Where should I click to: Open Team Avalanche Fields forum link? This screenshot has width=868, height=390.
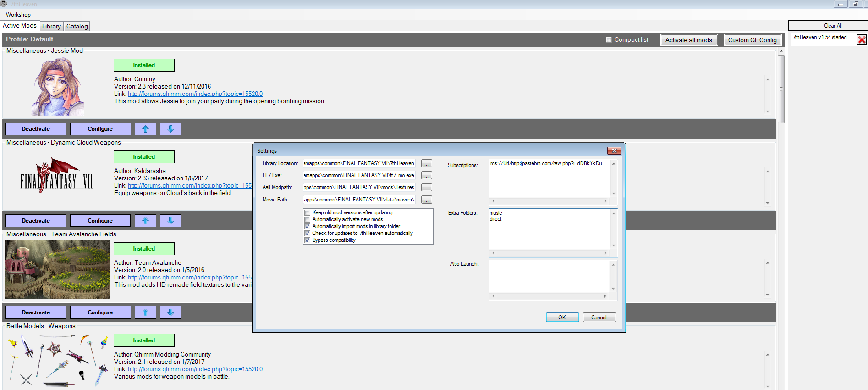(x=190, y=278)
